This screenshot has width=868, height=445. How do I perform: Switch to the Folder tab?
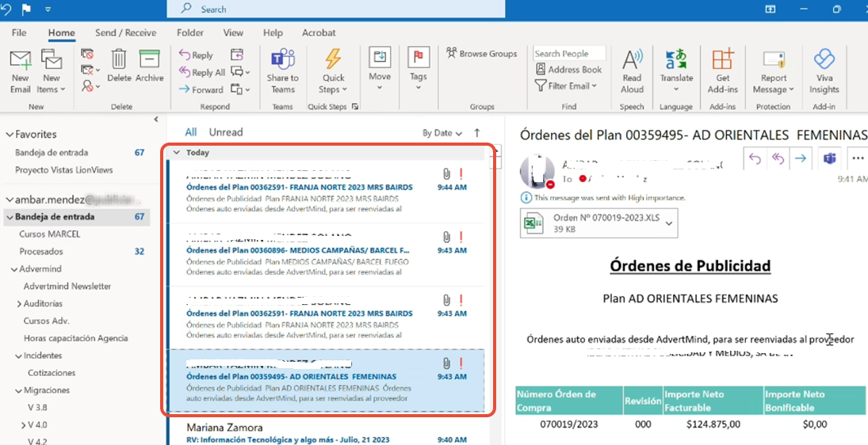pos(190,32)
